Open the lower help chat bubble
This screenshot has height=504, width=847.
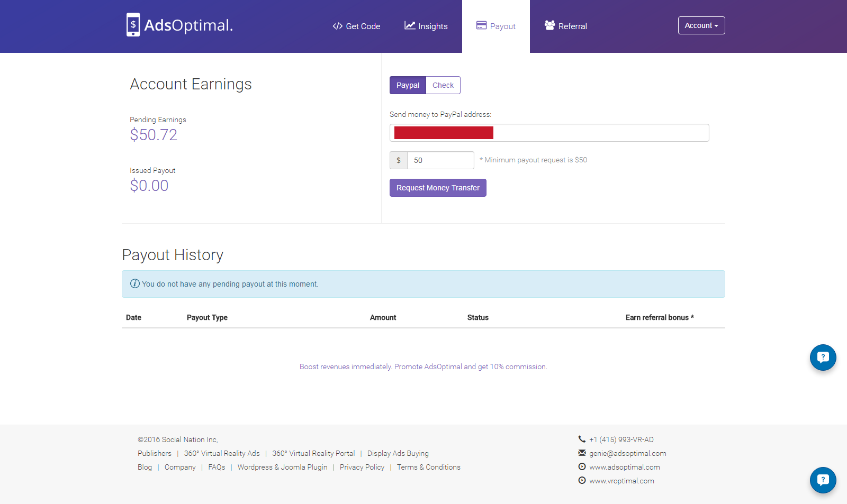[x=823, y=480]
